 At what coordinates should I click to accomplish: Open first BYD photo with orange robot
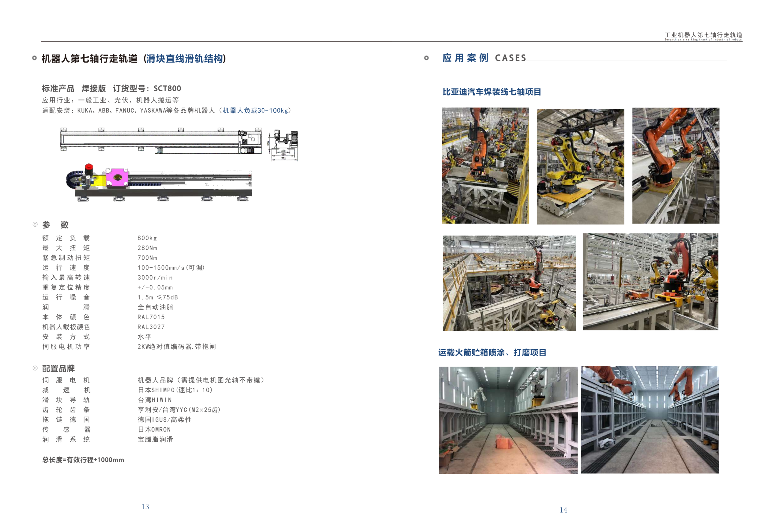tap(485, 165)
